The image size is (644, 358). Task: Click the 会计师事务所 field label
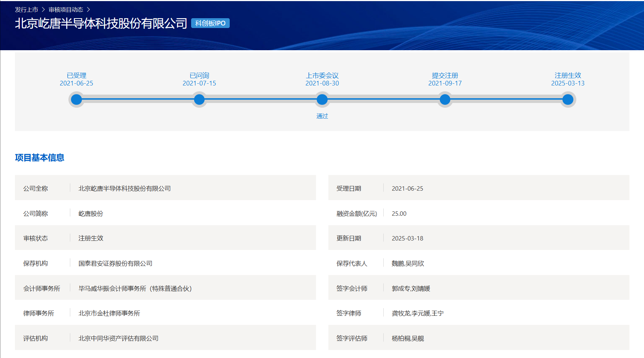click(x=42, y=289)
